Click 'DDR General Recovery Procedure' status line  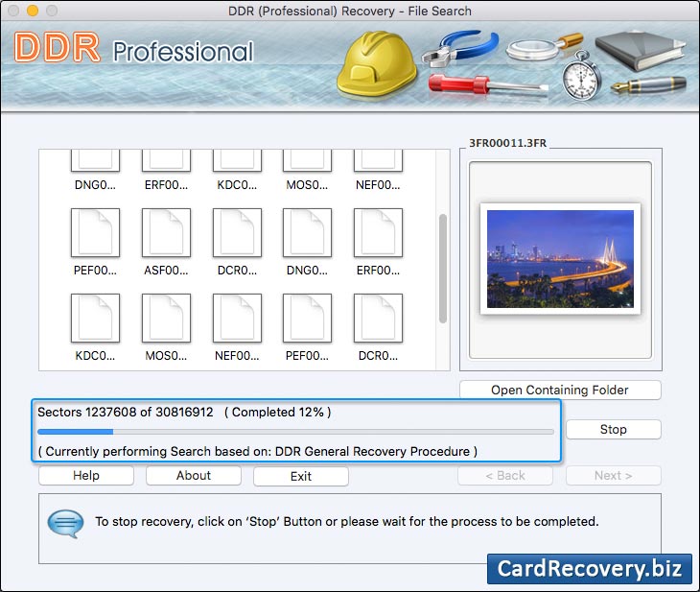click(x=258, y=451)
